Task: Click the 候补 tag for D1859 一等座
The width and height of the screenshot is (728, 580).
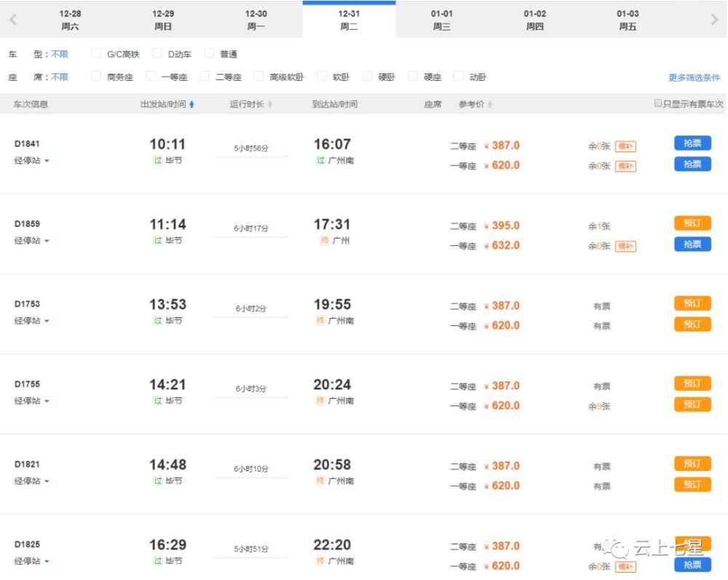Action: 627,245
